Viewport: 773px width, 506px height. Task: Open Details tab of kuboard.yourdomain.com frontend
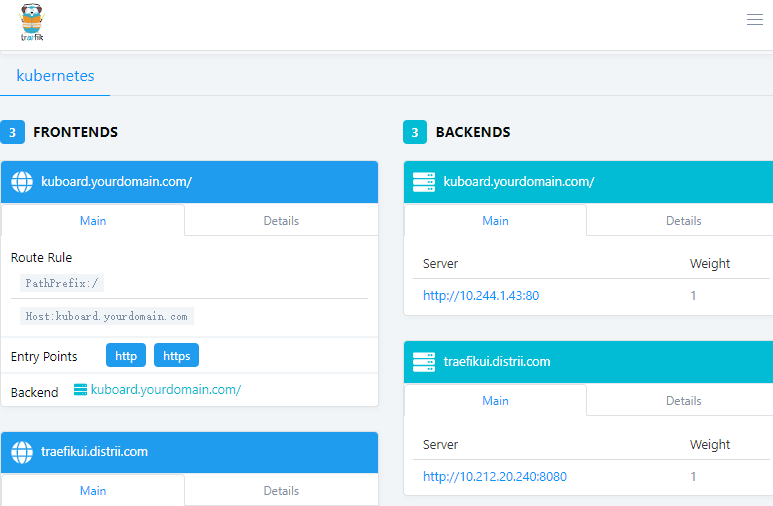[281, 220]
